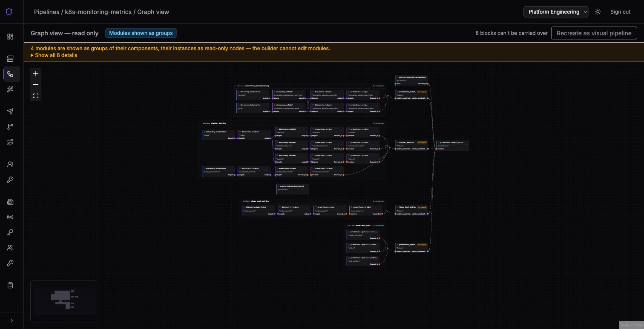Select the otelcol.exporter.prometheus node
This screenshot has height=329, width=644.
tap(411, 80)
